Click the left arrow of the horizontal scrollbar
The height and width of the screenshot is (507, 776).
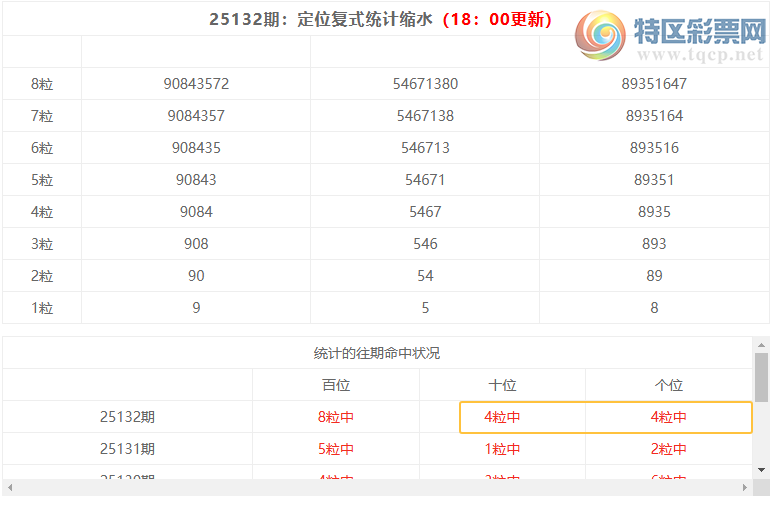(x=10, y=487)
